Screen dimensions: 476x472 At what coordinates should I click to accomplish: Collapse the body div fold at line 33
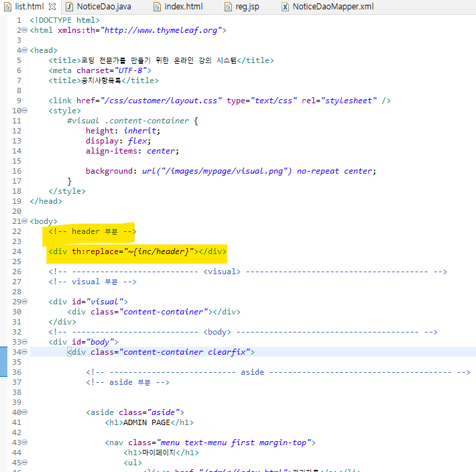tap(25, 342)
